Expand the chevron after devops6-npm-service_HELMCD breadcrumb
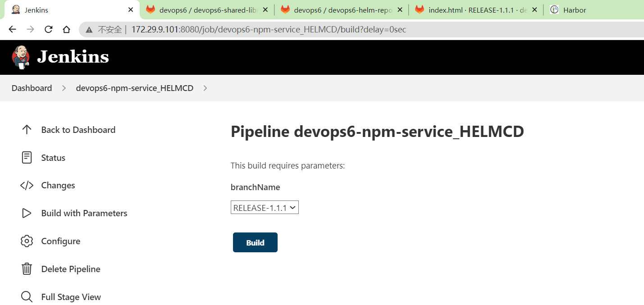Image resolution: width=644 pixels, height=305 pixels. (206, 88)
